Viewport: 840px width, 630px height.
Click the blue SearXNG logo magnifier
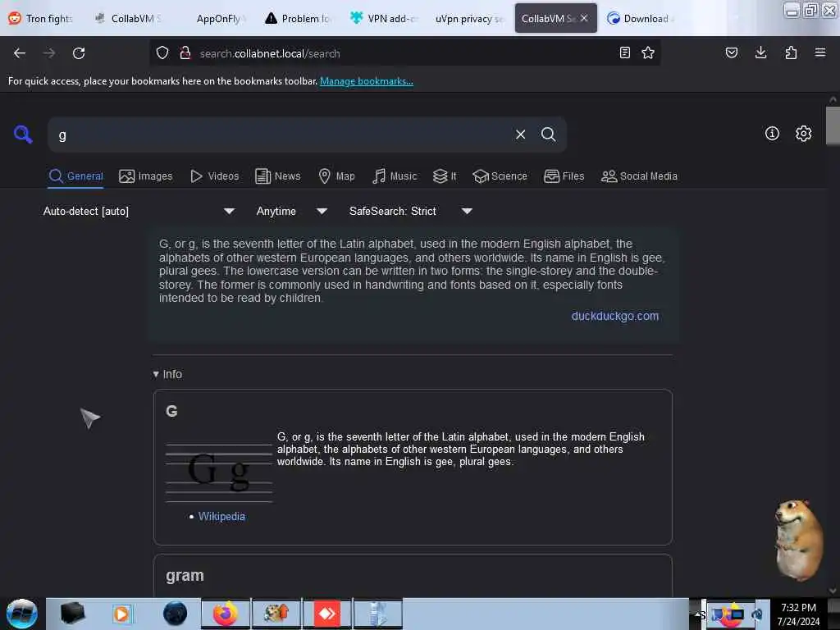coord(23,134)
